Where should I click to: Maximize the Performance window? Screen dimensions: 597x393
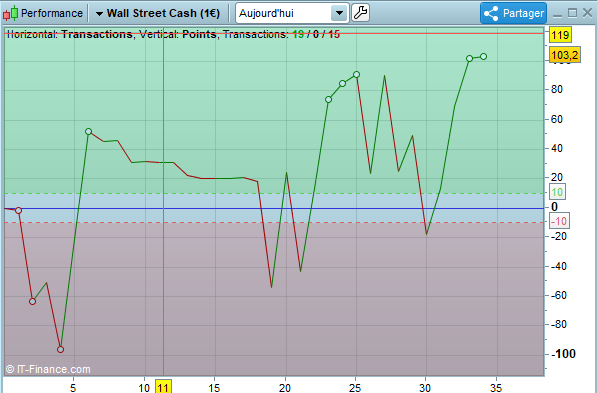(x=572, y=13)
